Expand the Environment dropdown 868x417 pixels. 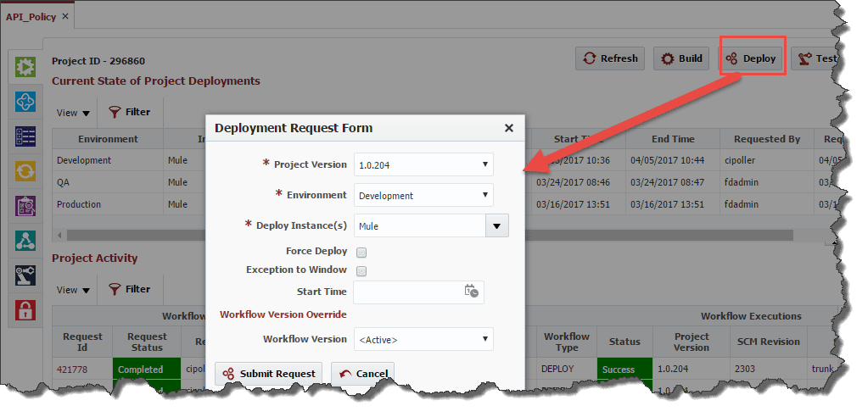[x=423, y=195]
